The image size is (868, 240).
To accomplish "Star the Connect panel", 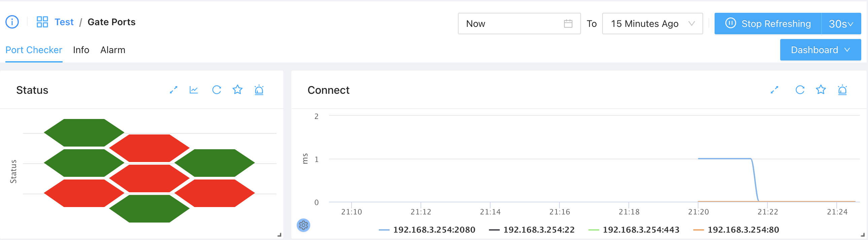I will [821, 90].
